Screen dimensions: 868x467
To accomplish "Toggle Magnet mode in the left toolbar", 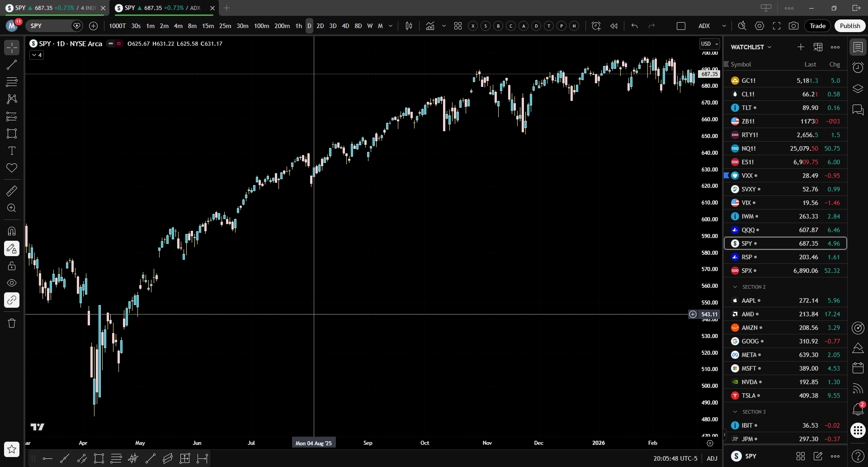I will tap(12, 231).
